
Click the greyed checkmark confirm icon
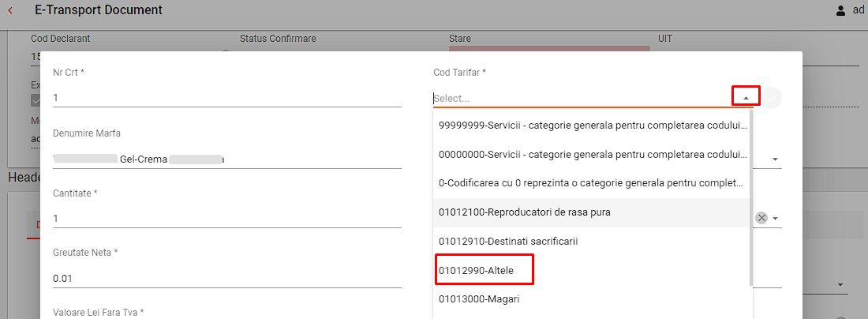tap(772, 97)
